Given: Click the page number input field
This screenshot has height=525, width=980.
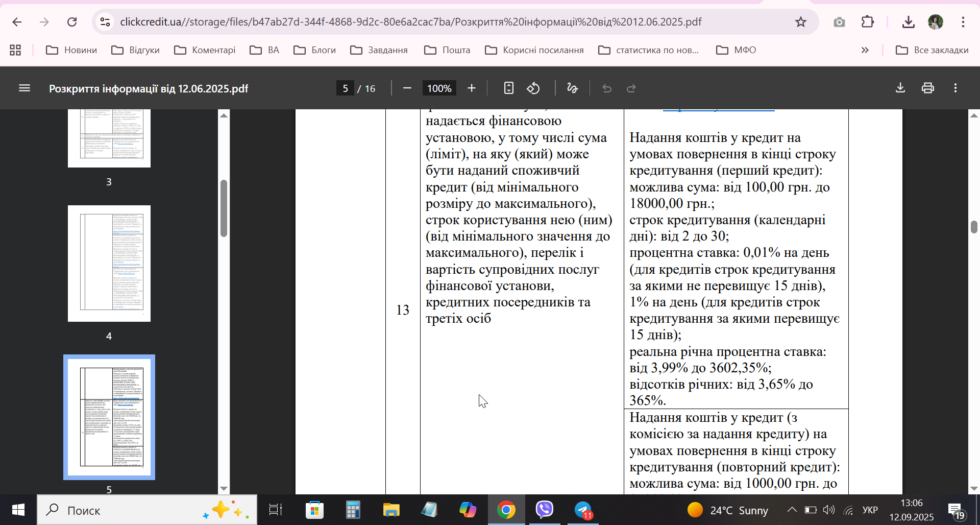Looking at the screenshot, I should pos(345,88).
